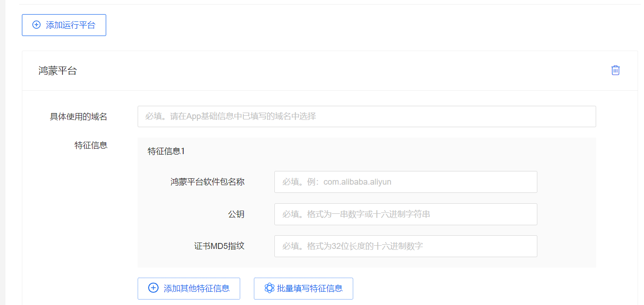Focus the 鸿蒙平台软件包名称 input field
The height and width of the screenshot is (305, 644).
point(406,182)
